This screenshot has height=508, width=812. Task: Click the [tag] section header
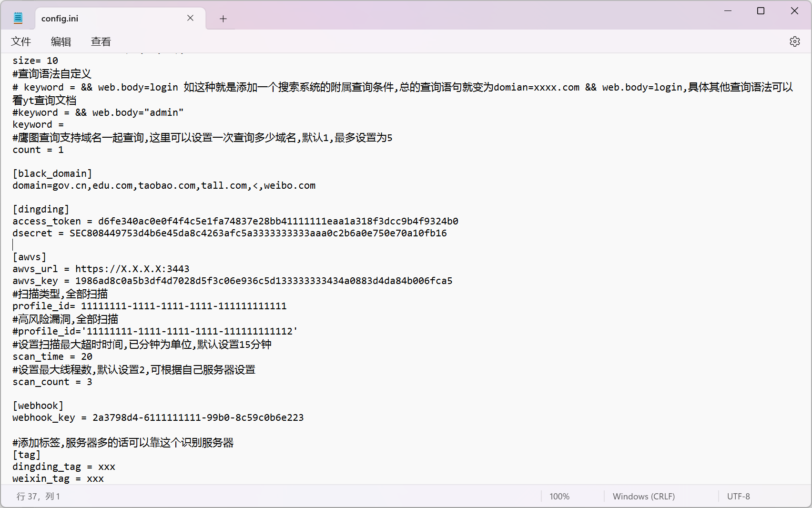27,455
